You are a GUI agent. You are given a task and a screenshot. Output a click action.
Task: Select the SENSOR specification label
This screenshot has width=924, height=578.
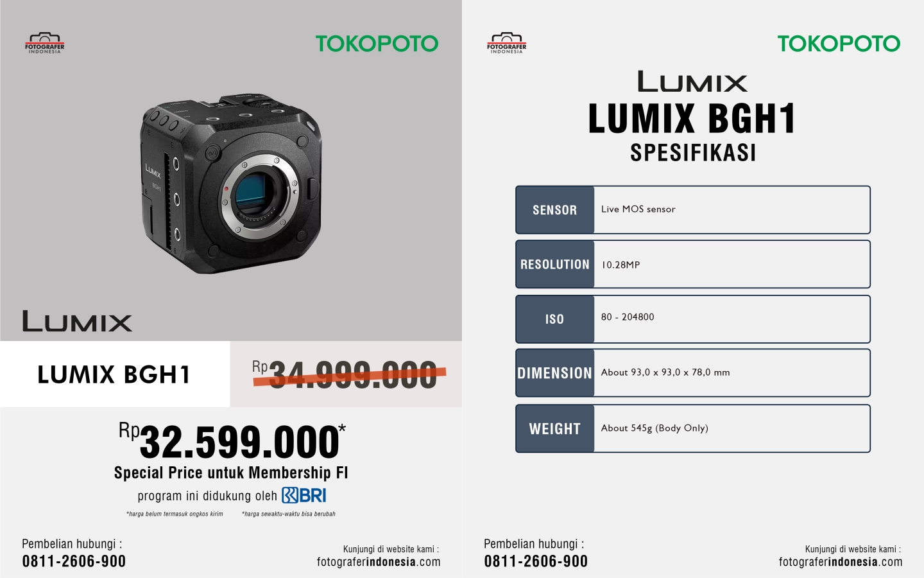tap(555, 210)
